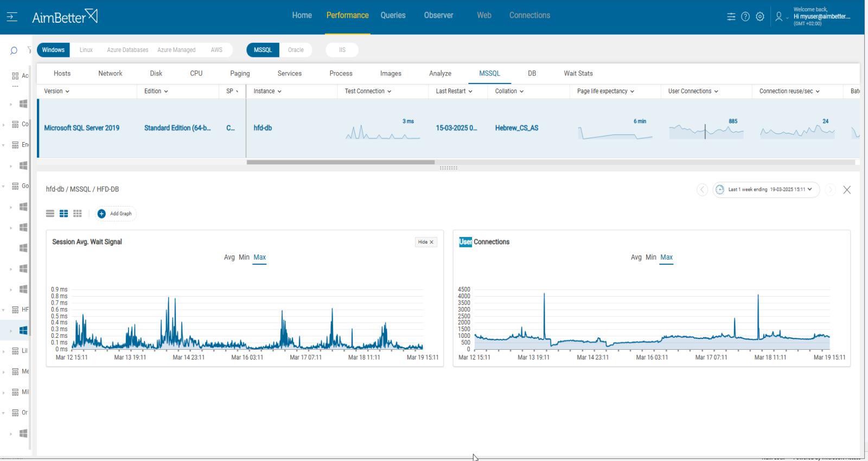This screenshot has height=461, width=868.
Task: Click the AimBetter logo
Action: point(65,17)
